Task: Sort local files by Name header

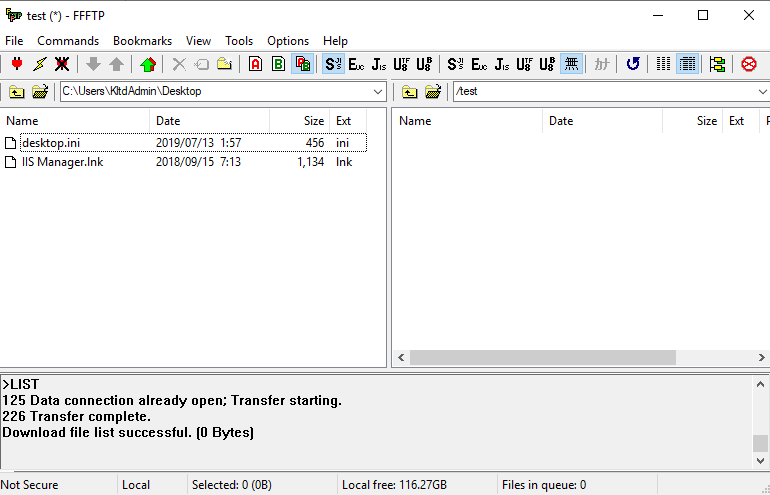Action: click(75, 121)
